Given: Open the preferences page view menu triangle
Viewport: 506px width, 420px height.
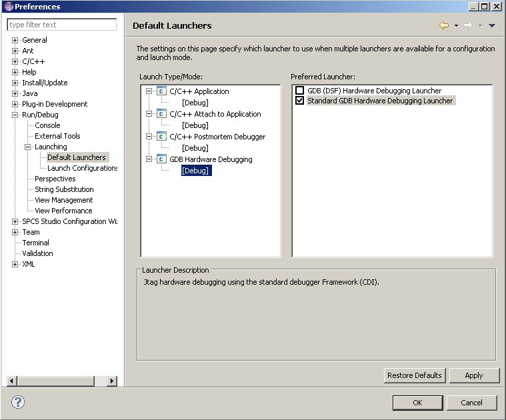Looking at the screenshot, I should click(x=491, y=25).
